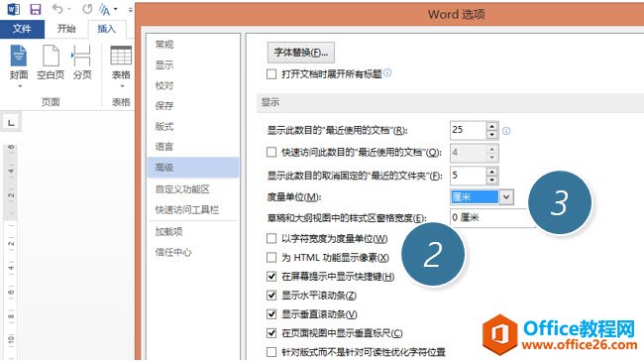Click the recent documents count field showing 25
644x362 pixels.
469,130
